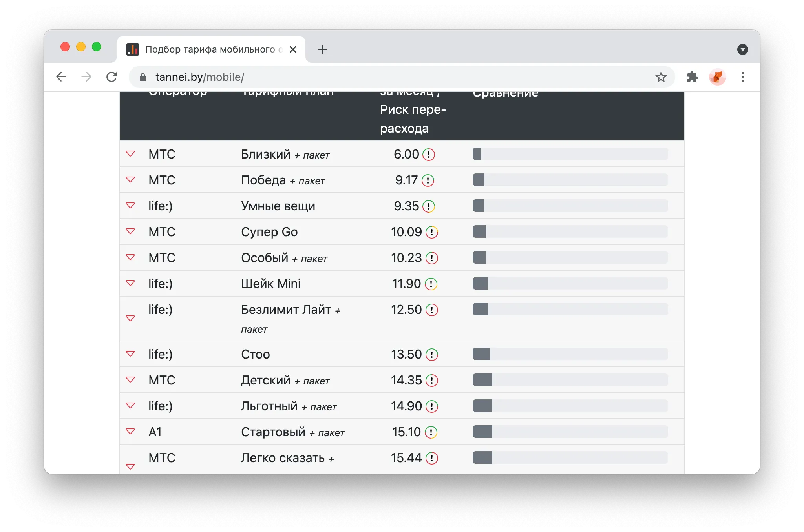Screen dimensions: 804x532
Task: Click the risk icon next to 14.90
Action: tap(432, 406)
